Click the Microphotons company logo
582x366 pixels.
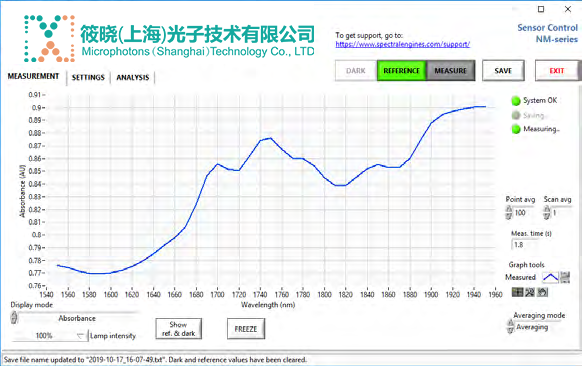[169, 38]
